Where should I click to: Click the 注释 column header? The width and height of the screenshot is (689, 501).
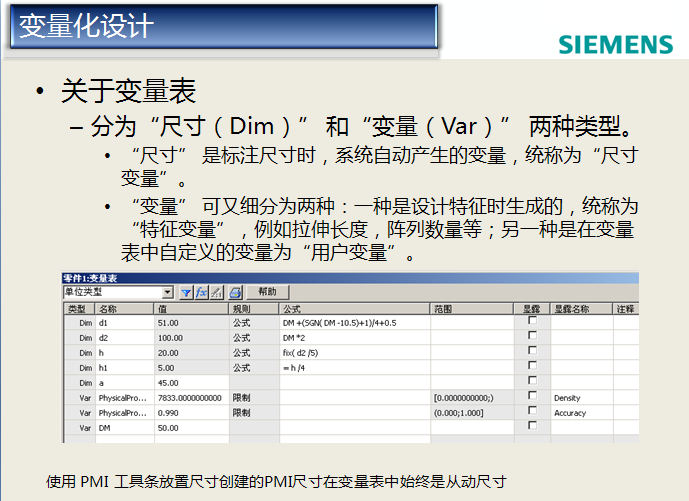tap(626, 309)
